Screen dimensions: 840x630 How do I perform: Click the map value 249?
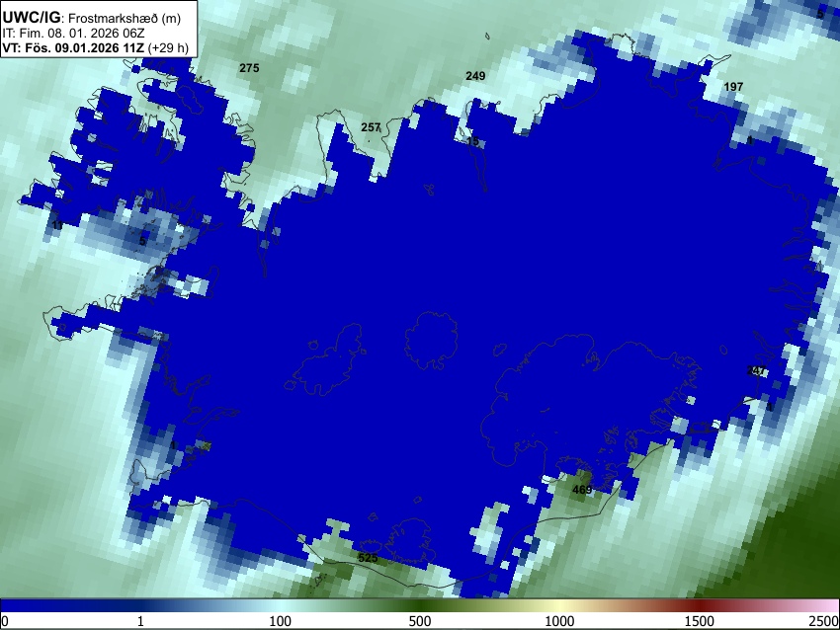tap(475, 76)
